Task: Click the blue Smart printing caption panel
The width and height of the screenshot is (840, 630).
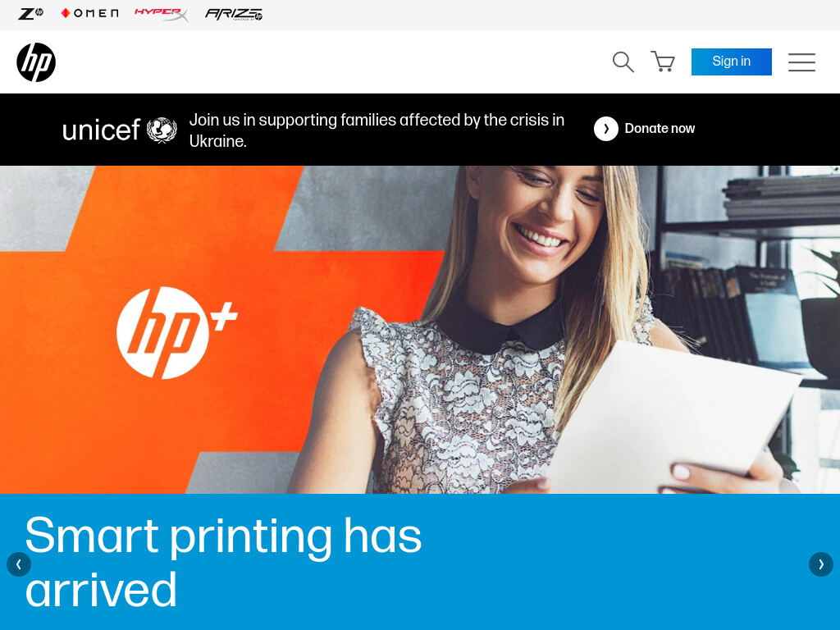Action: point(420,562)
